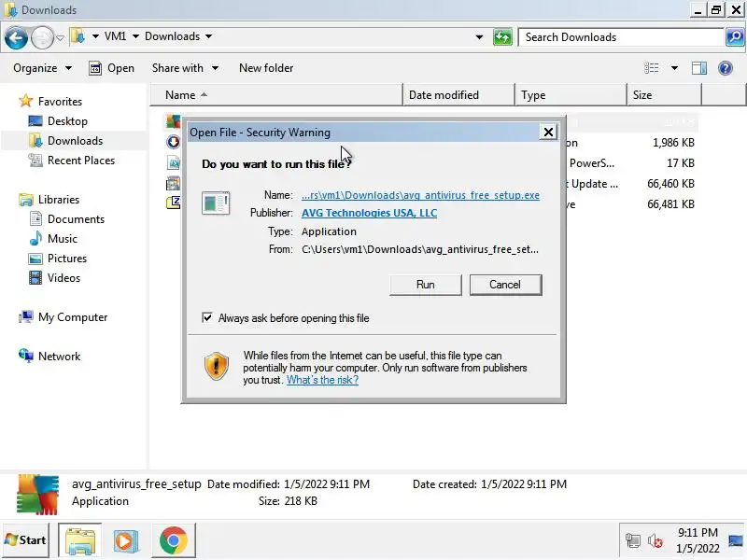This screenshot has width=747, height=560.
Task: Sort by the Type column header
Action: pos(571,95)
